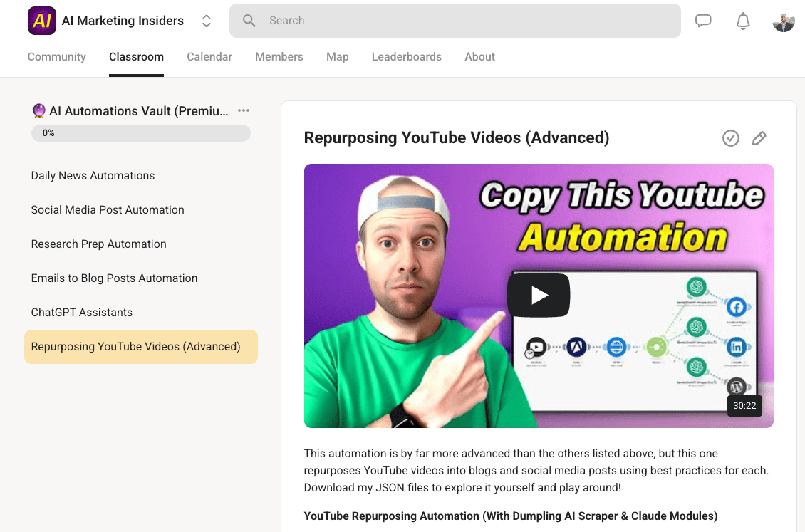Image resolution: width=805 pixels, height=532 pixels.
Task: Edit the lesson with the pencil icon
Action: pos(759,138)
